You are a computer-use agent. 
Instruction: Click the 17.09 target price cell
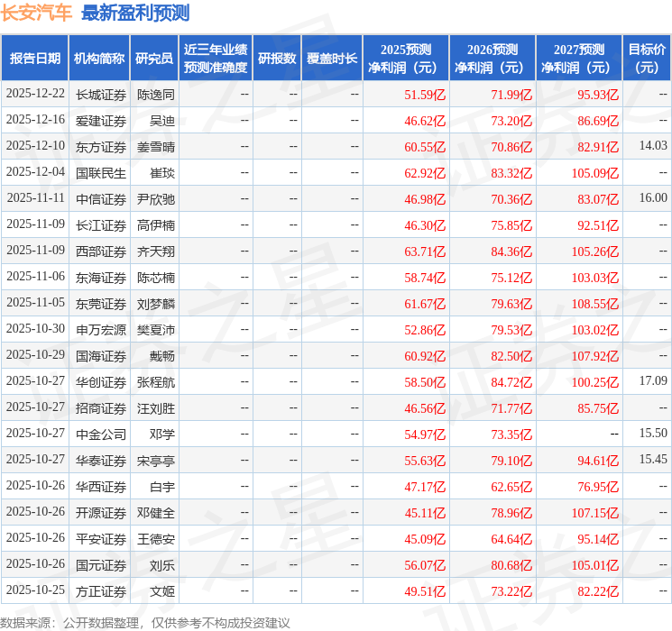click(x=653, y=381)
